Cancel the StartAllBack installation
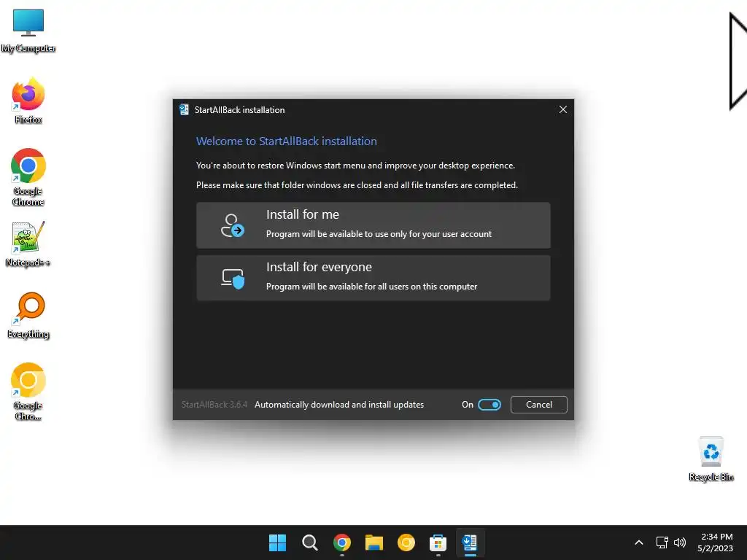747x560 pixels. (539, 404)
